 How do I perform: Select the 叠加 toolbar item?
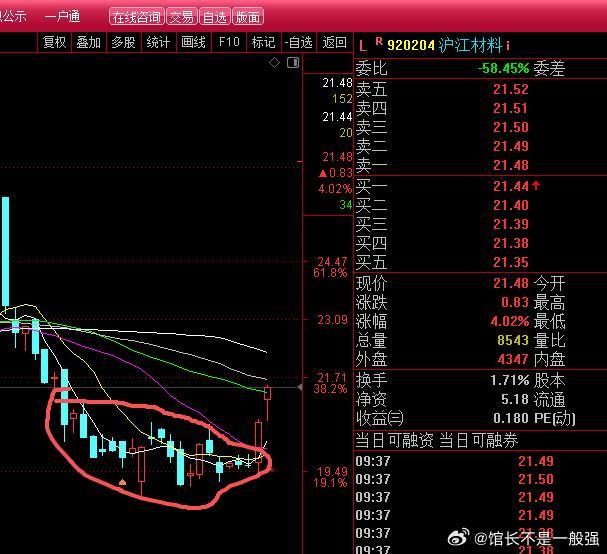[x=88, y=42]
